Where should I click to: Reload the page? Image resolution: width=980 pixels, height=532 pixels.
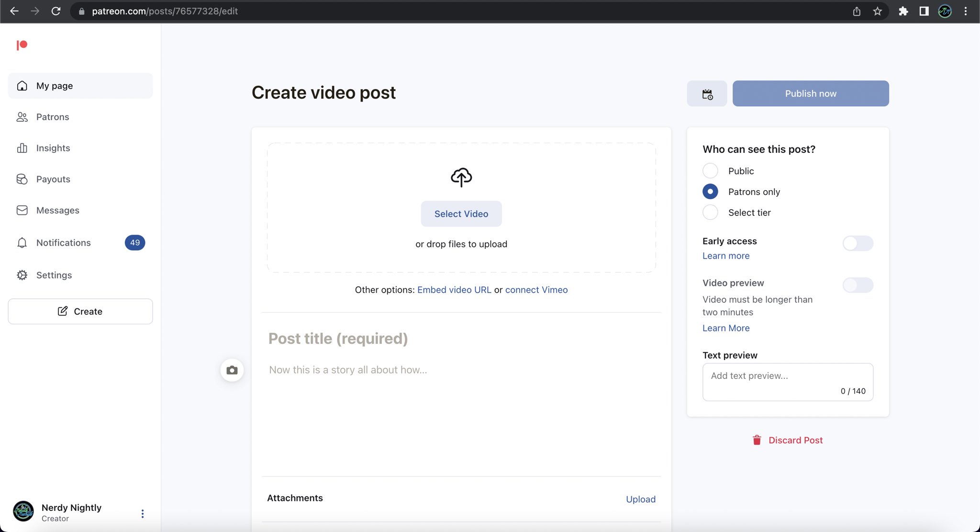(x=56, y=11)
